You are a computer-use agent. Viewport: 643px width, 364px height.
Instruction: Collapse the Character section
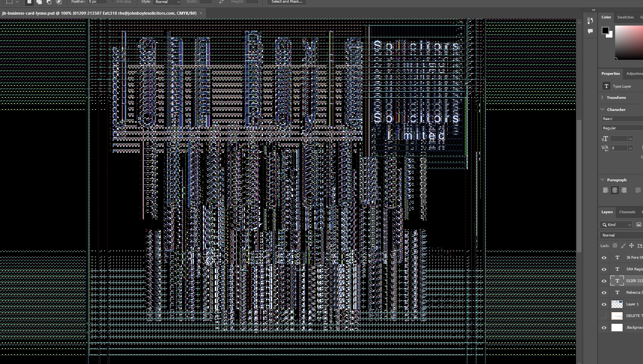[602, 109]
